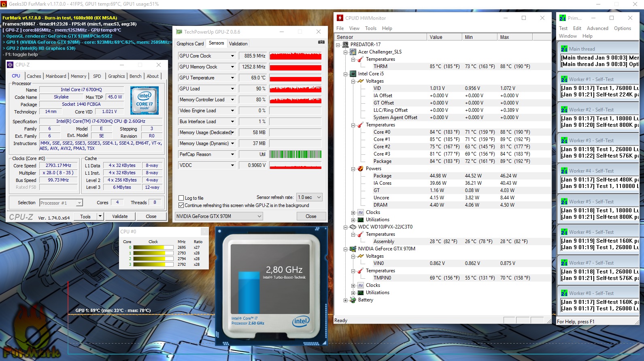Image resolution: width=644 pixels, height=361 pixels.
Task: Click the Validate button in CPU-Z
Action: tap(120, 216)
